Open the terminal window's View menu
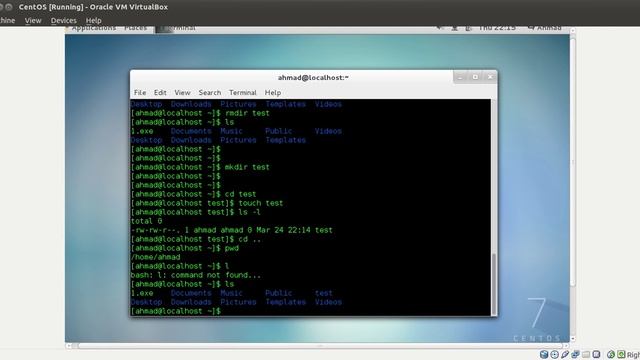 (x=182, y=93)
